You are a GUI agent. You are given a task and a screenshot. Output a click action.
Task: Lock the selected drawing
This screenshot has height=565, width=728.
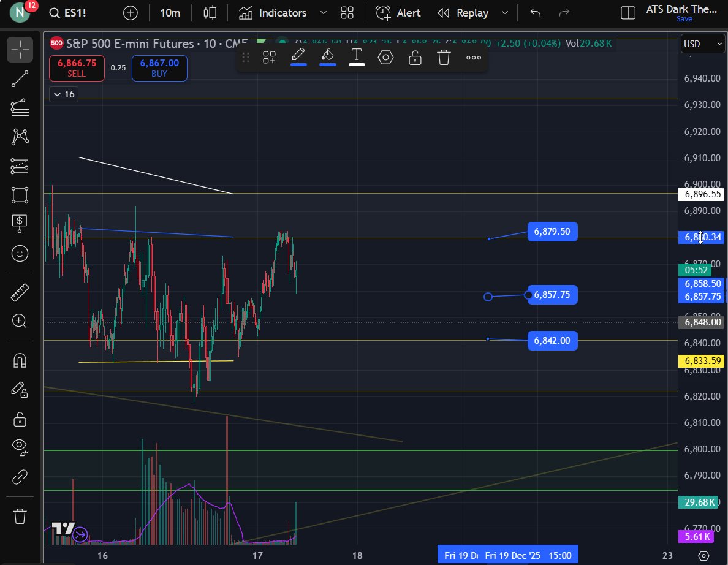pos(415,58)
